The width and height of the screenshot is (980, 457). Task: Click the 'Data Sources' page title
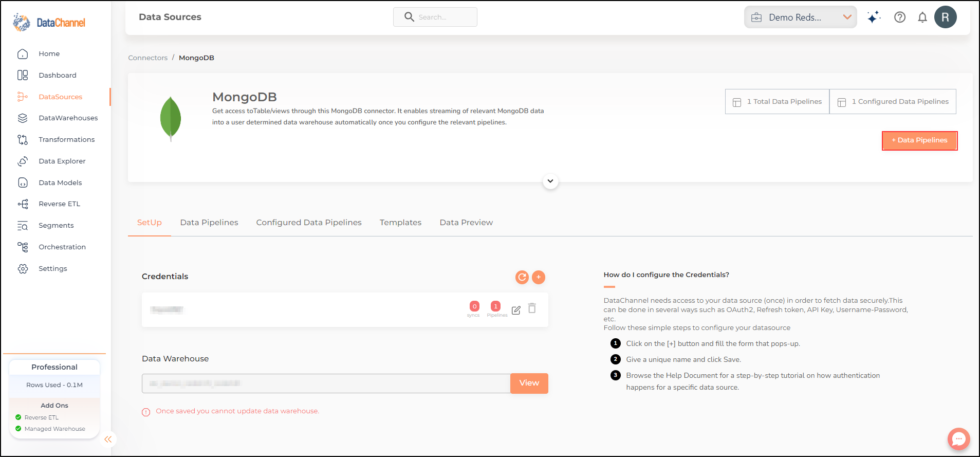170,17
